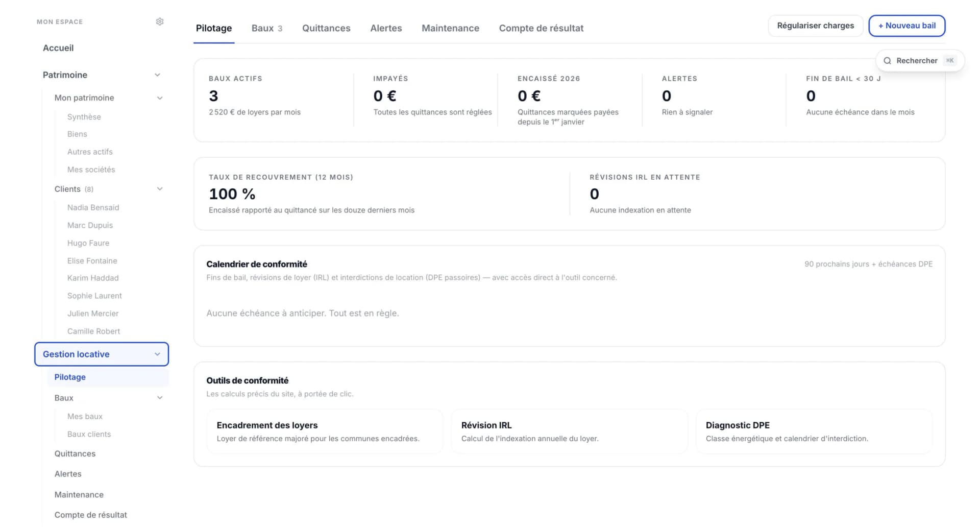Open client Camille Robert

pos(94,331)
